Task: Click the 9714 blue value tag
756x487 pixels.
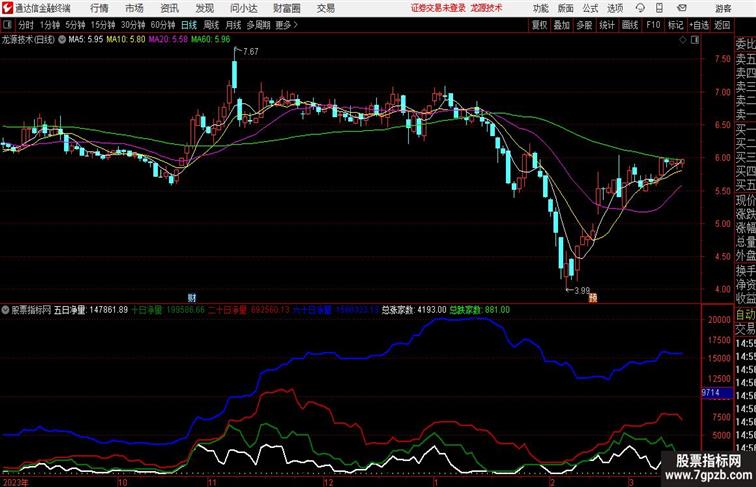Action: (717, 393)
